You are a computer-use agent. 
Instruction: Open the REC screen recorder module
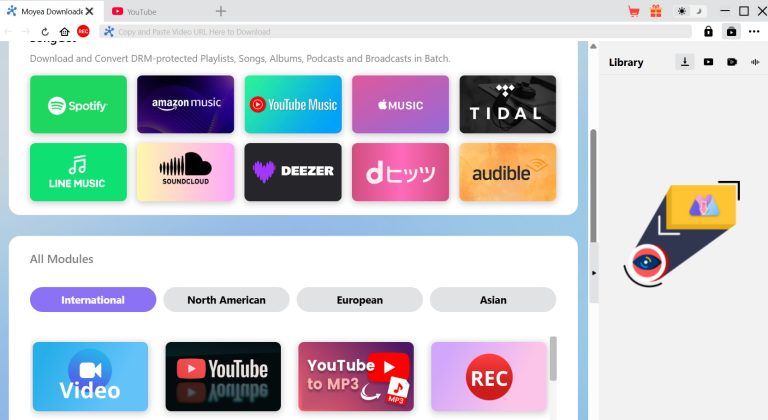[489, 376]
